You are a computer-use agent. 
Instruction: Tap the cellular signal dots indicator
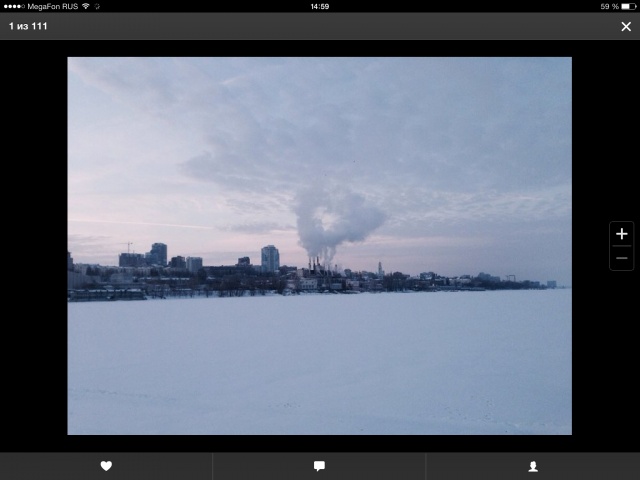coord(14,6)
